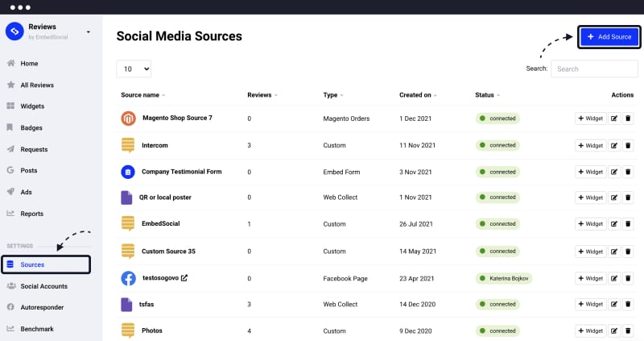Click the EmbedSocial Reviews logo icon
644x341 pixels.
(x=14, y=31)
